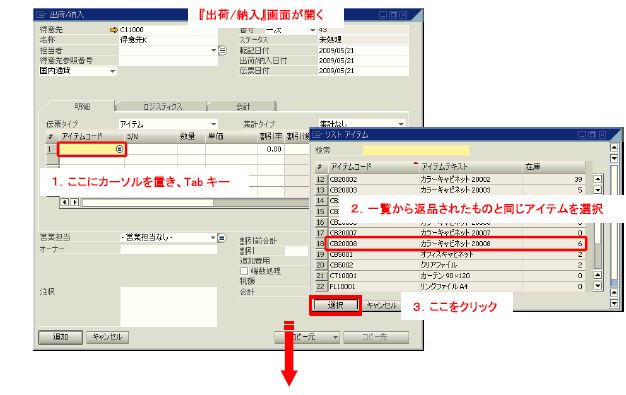Screen dimensions: 626x395
Task: Open the 伝票タイプ アイテム dropdown
Action: coord(214,124)
